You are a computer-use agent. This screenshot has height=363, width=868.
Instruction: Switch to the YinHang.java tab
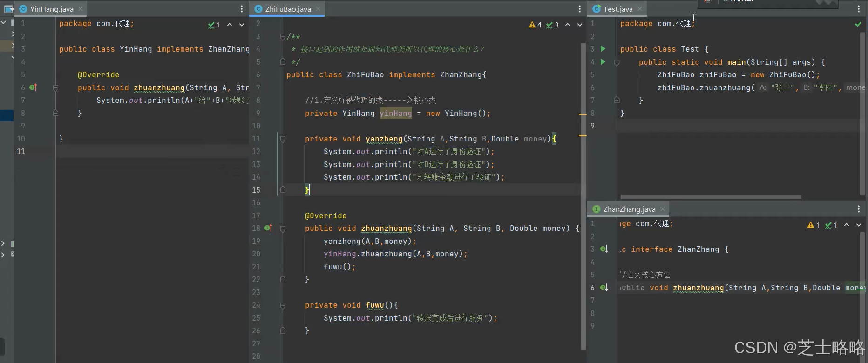tap(51, 9)
